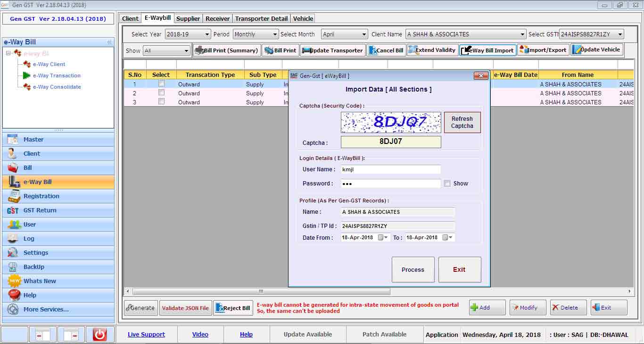Image resolution: width=644 pixels, height=344 pixels.
Task: Tick the checkbox for row 3
Action: coord(161,102)
